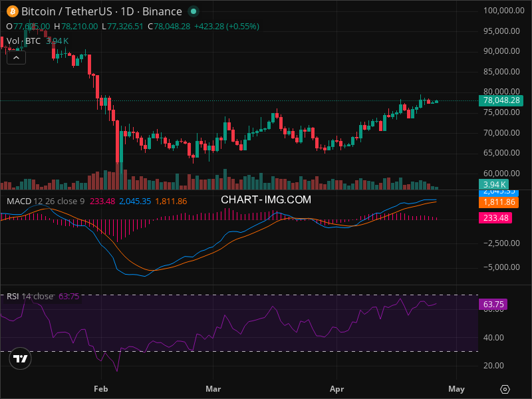The width and height of the screenshot is (532, 399).
Task: Click the 85,000.00 price axis label
Action: coord(501,72)
